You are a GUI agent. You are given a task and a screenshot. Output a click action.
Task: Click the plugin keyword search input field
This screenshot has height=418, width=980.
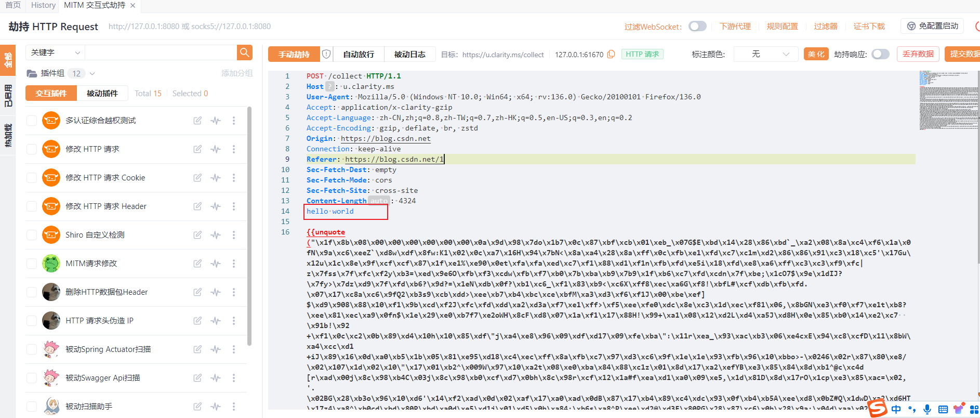coord(161,53)
